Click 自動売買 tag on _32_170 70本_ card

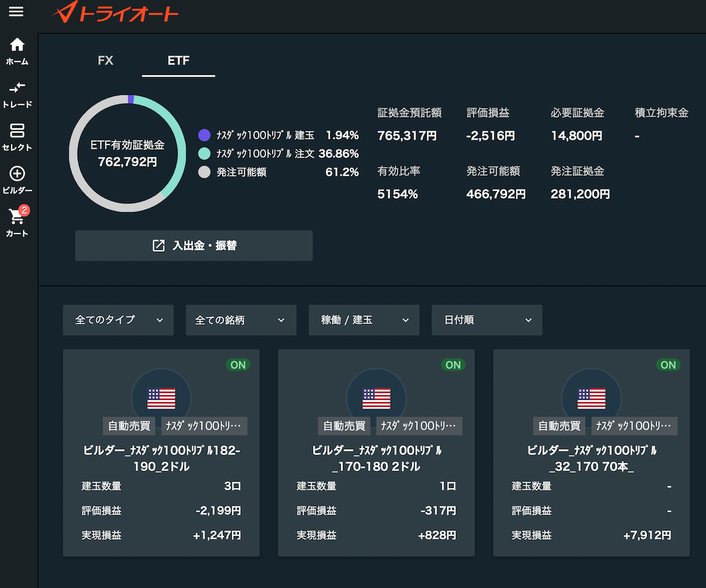coord(560,426)
